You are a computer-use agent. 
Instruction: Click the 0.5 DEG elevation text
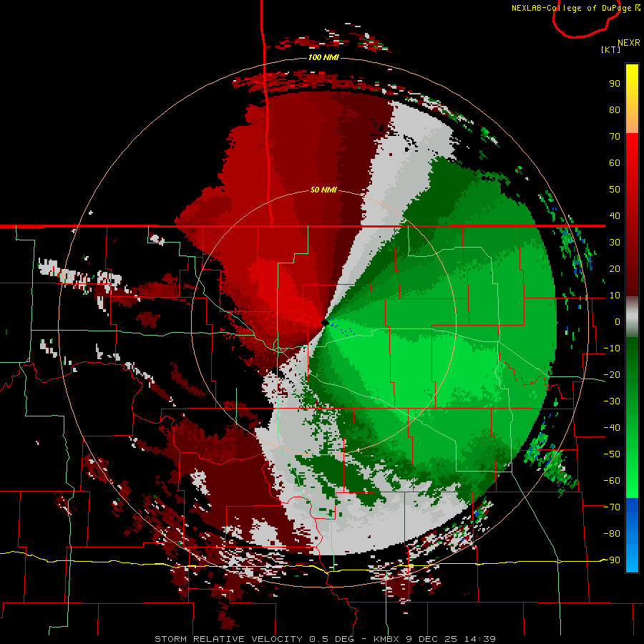(331, 639)
